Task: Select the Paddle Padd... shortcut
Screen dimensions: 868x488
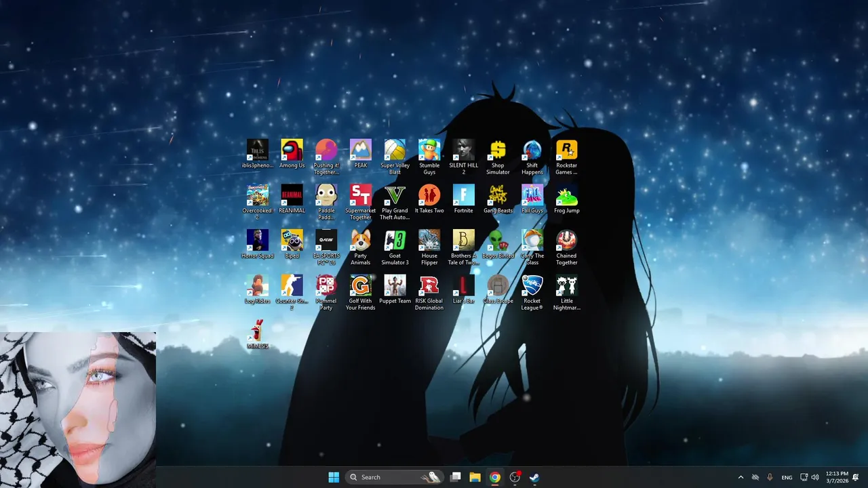Action: point(326,202)
